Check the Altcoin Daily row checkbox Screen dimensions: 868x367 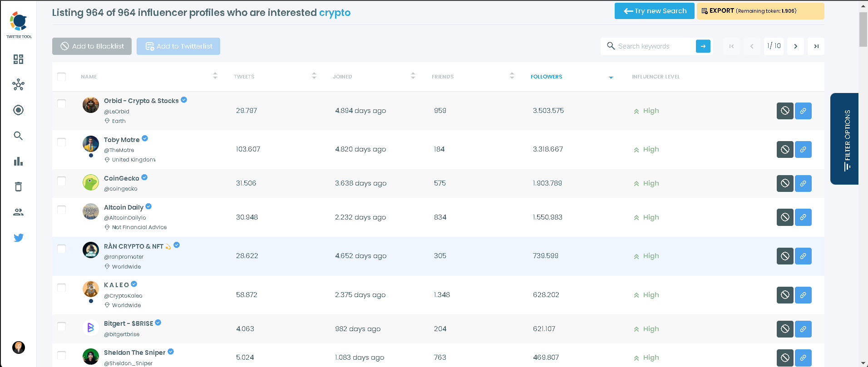click(62, 210)
